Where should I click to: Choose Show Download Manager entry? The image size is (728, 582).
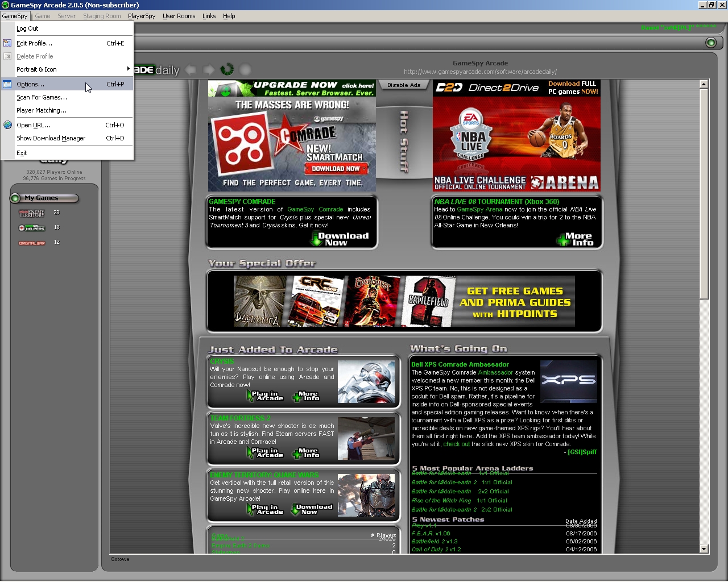pos(67,138)
